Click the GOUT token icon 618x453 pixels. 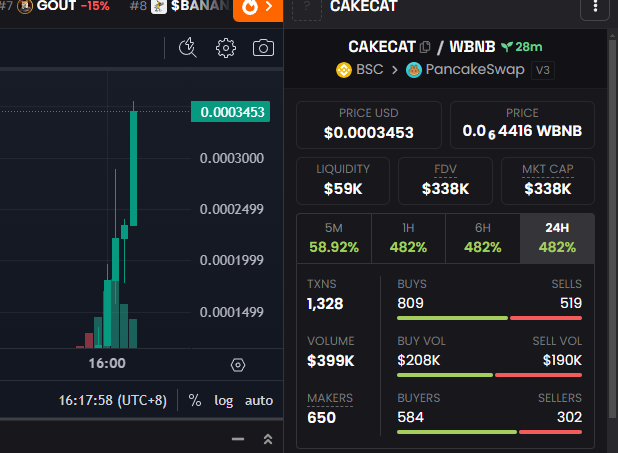point(25,6)
